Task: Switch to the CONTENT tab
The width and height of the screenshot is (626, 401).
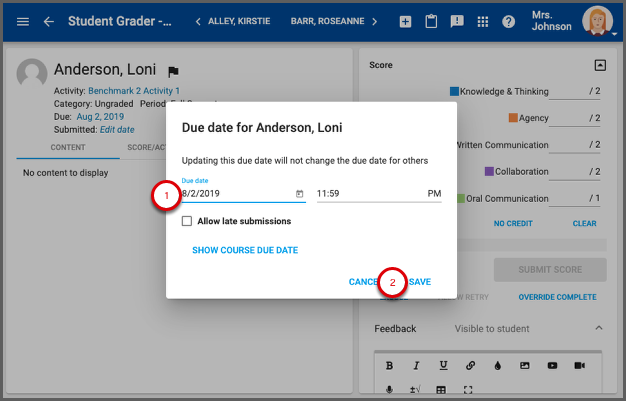Action: coord(67,148)
